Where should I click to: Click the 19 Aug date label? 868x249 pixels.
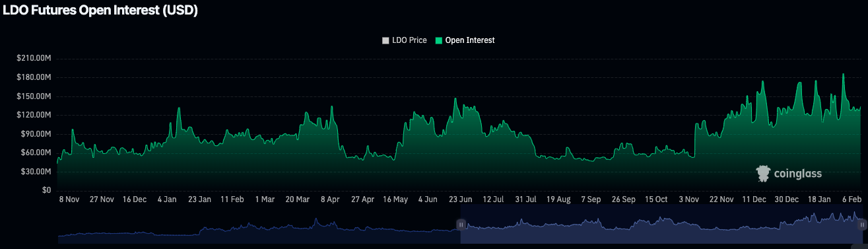pos(558,199)
